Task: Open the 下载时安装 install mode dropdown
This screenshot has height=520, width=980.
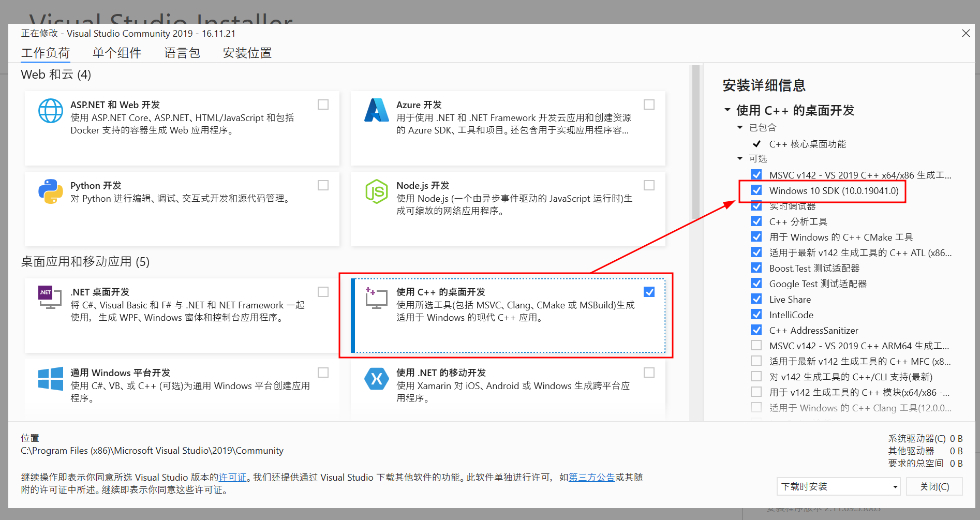Action: (838, 486)
